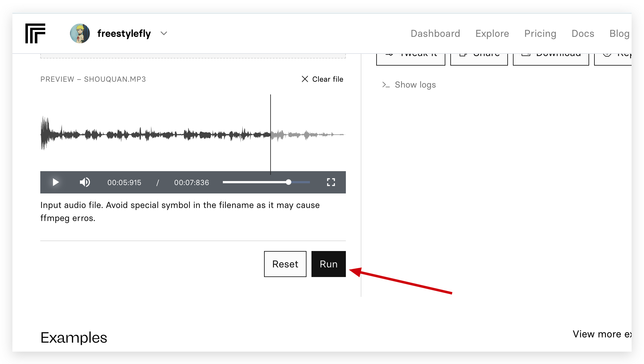644x364 pixels.
Task: Open the Pricing page
Action: pyautogui.click(x=540, y=33)
